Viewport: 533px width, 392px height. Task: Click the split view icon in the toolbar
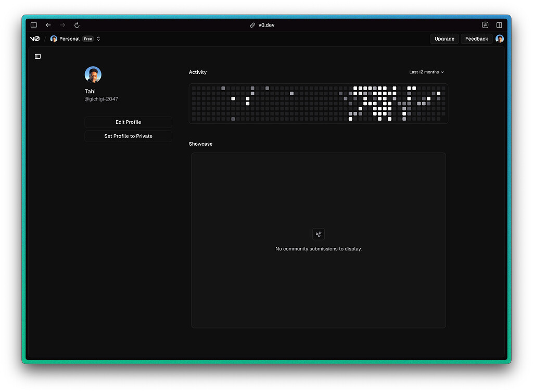(x=499, y=24)
